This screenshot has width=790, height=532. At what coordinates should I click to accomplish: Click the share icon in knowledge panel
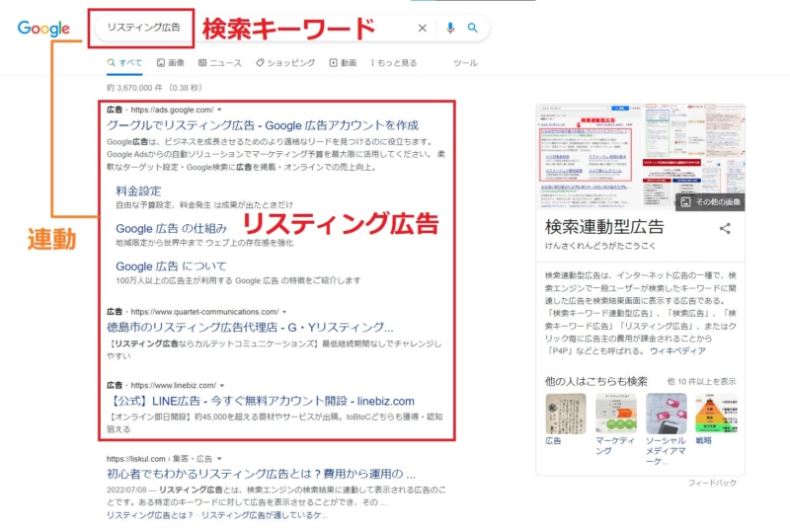pyautogui.click(x=725, y=228)
